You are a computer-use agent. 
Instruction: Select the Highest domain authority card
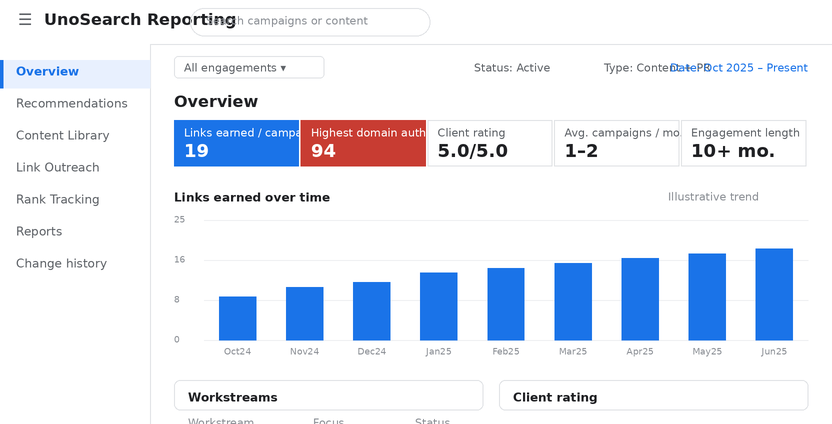click(x=363, y=143)
